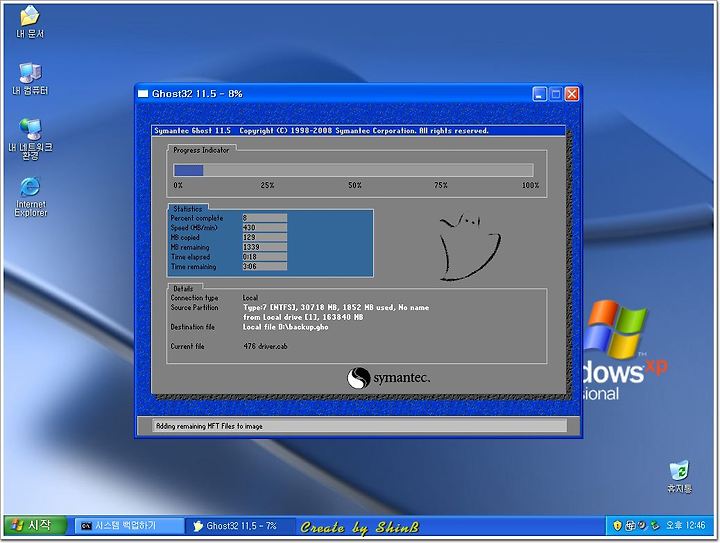Click the Time remaining value 3:06
This screenshot has height=543, width=720.
coord(264,266)
